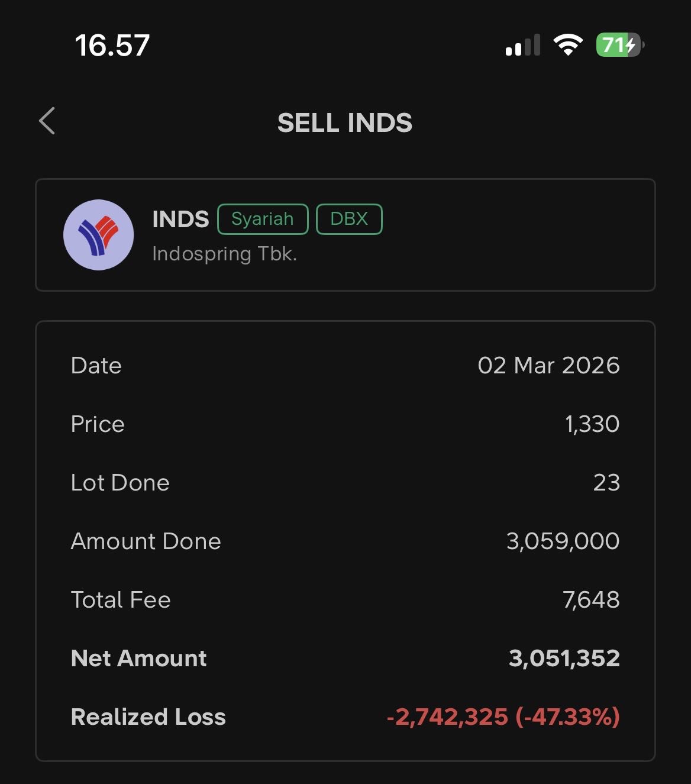Viewport: 691px width, 784px height.
Task: Select the Date row value 02 Mar 2026
Action: (548, 366)
